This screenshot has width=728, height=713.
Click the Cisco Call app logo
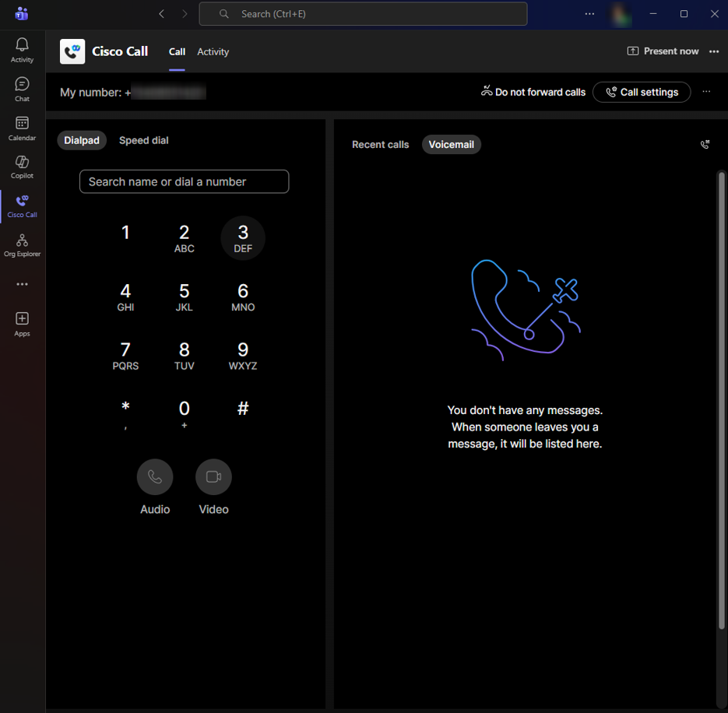tap(72, 51)
